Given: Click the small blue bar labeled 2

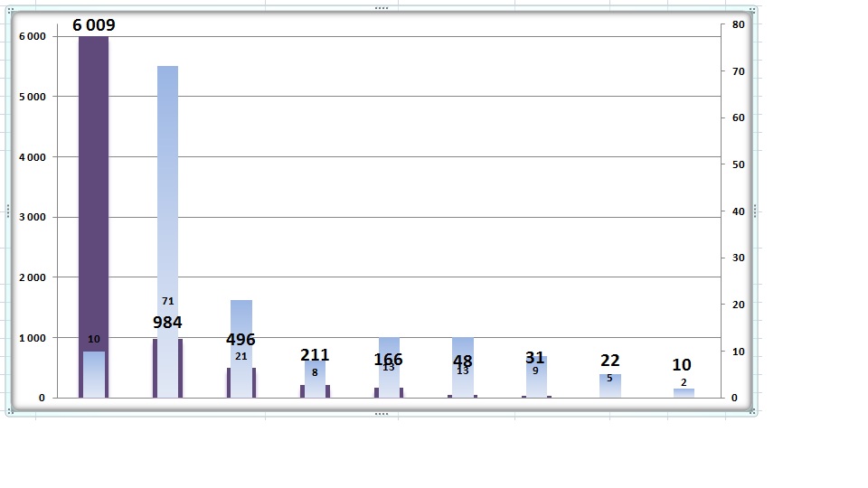Looking at the screenshot, I should coord(684,393).
